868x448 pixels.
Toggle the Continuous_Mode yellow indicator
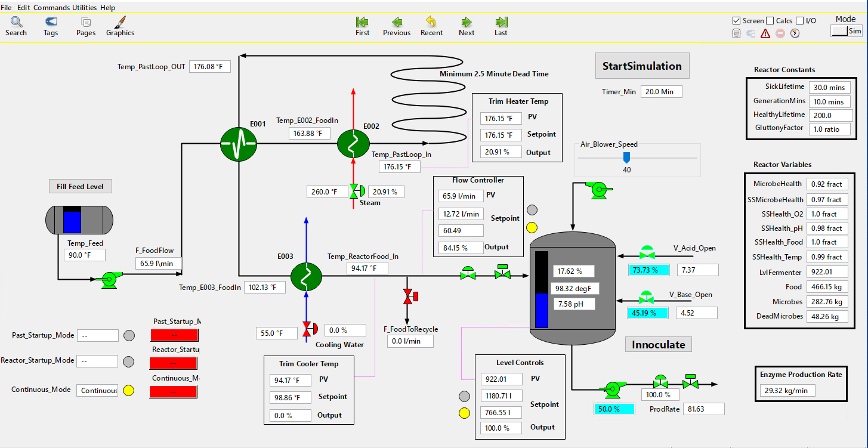129,390
